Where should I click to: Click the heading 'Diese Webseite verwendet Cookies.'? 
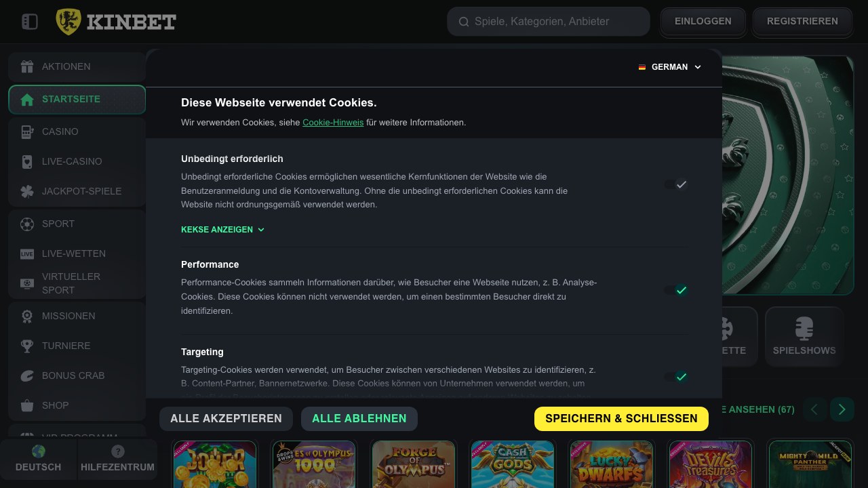(x=279, y=103)
